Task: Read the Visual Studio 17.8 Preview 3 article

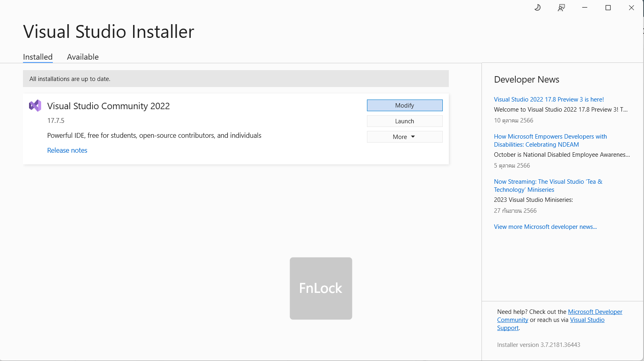Action: (548, 100)
